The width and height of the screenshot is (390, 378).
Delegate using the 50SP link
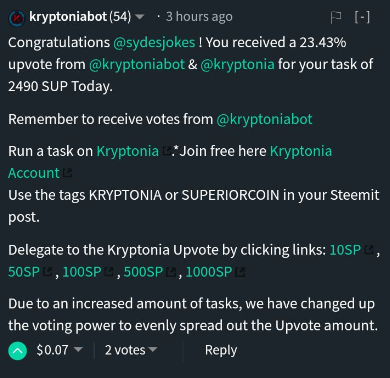click(x=24, y=272)
